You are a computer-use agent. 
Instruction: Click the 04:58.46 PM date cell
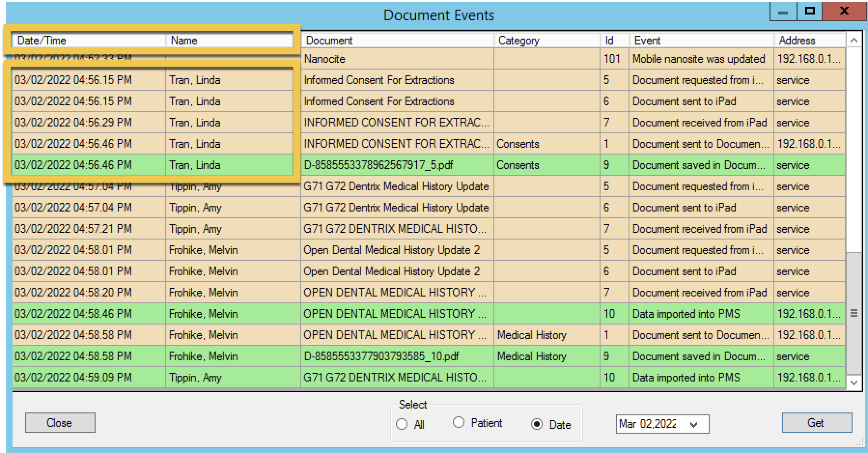tap(89, 314)
